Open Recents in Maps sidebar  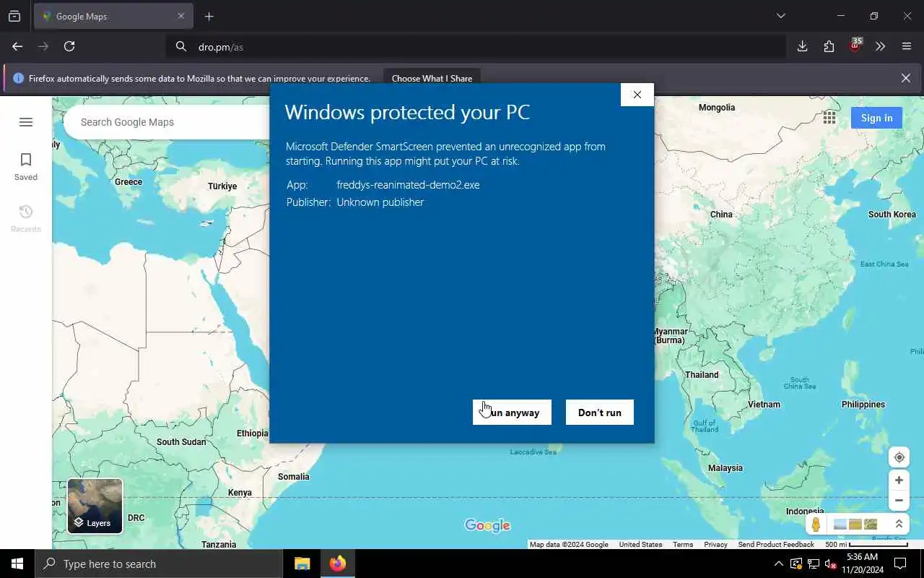pos(26,218)
